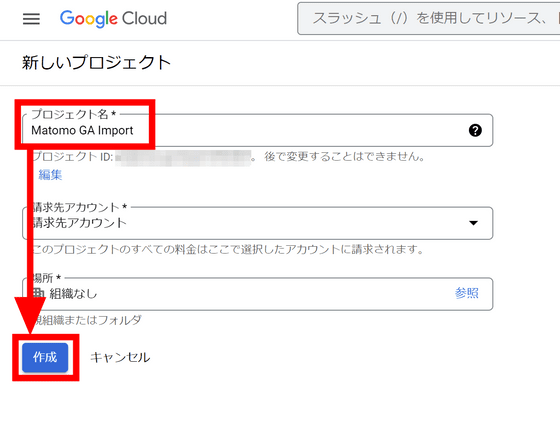Click the 場所 location field

pos(258,294)
